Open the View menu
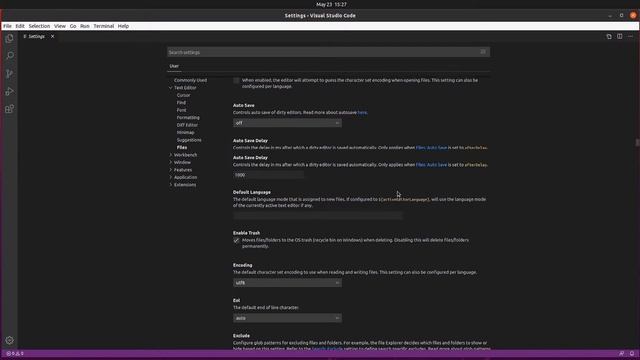Viewport: 640px width, 360px height. point(60,26)
